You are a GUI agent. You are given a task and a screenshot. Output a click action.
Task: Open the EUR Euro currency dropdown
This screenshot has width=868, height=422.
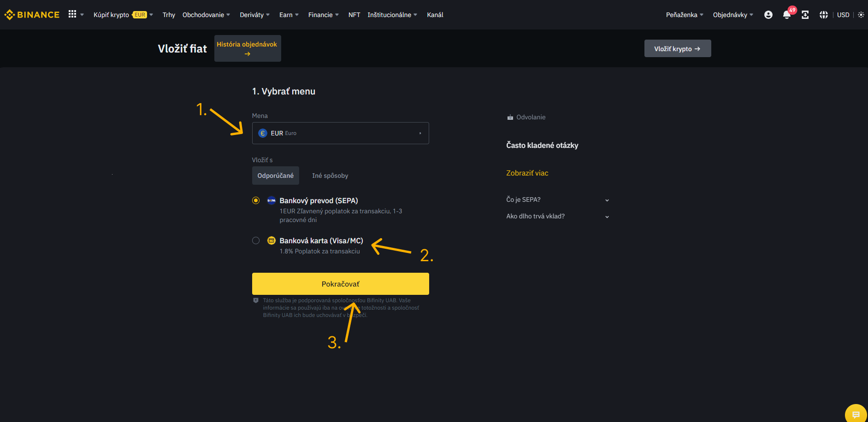point(340,133)
